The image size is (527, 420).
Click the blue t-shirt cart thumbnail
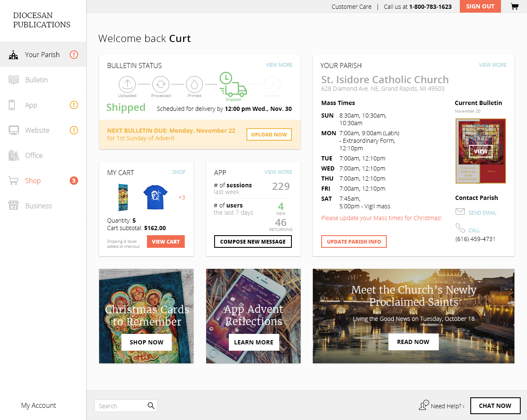coord(155,197)
